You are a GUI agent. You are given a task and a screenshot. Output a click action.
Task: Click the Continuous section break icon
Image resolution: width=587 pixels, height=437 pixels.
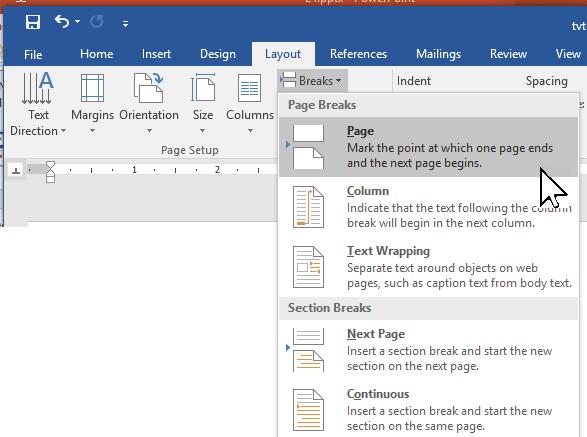(308, 410)
